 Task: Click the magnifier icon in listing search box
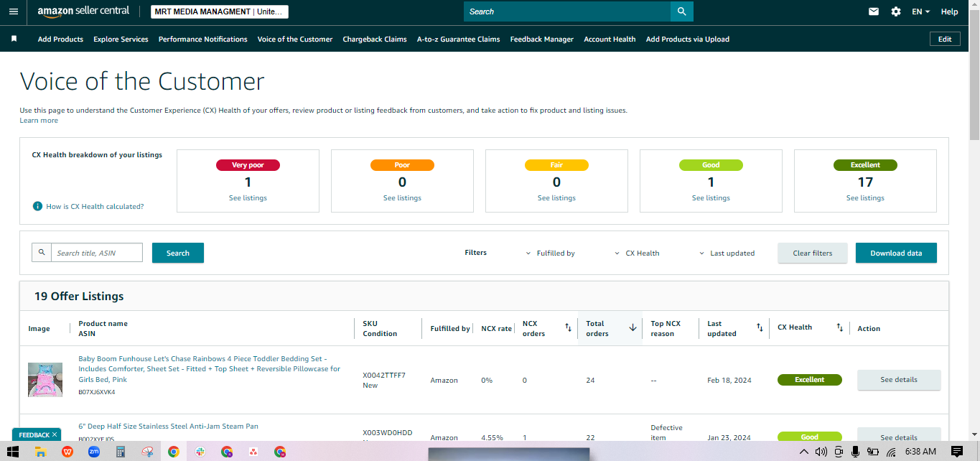[x=42, y=253]
